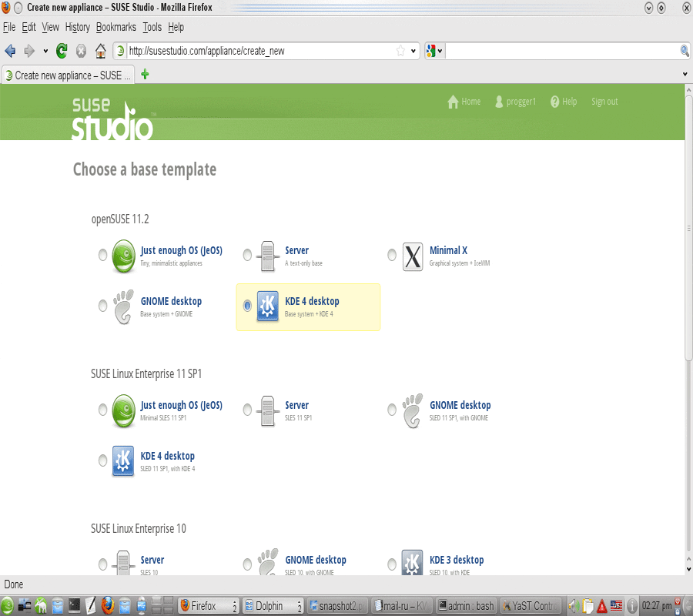The height and width of the screenshot is (616, 693).
Task: Expand the Firefox taskbar group arrows
Action: point(235,606)
